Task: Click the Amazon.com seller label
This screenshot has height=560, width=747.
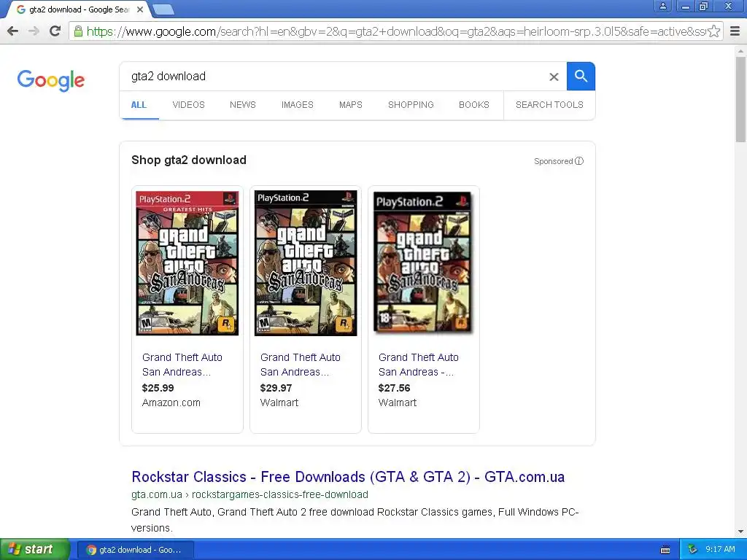Action: [171, 402]
